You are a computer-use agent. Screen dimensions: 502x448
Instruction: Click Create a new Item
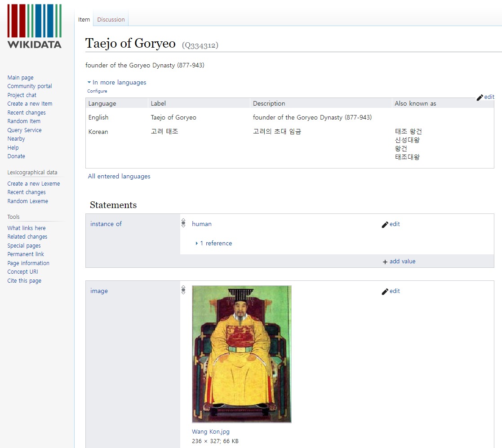30,104
